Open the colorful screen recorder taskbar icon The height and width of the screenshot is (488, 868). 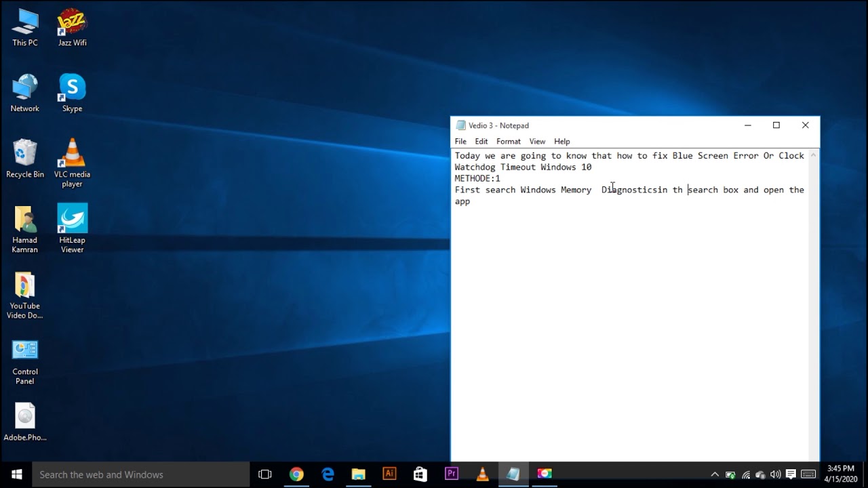click(x=545, y=474)
